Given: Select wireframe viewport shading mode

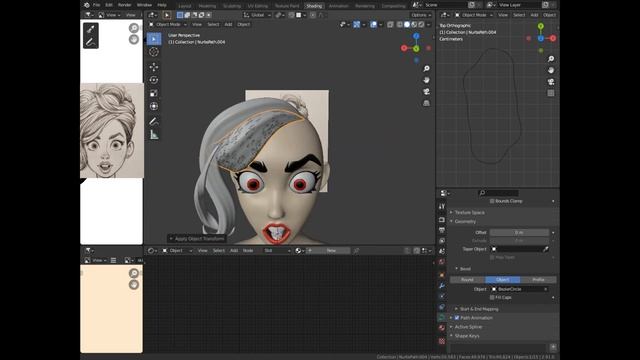Looking at the screenshot, I should 400,24.
